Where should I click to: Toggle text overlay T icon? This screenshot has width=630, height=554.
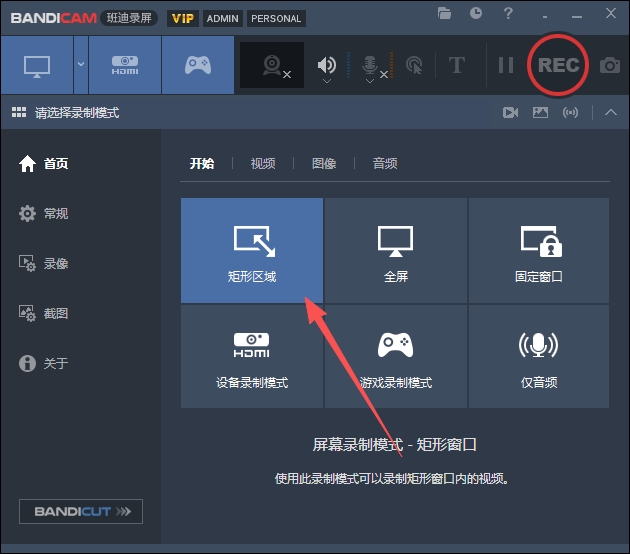coord(457,65)
